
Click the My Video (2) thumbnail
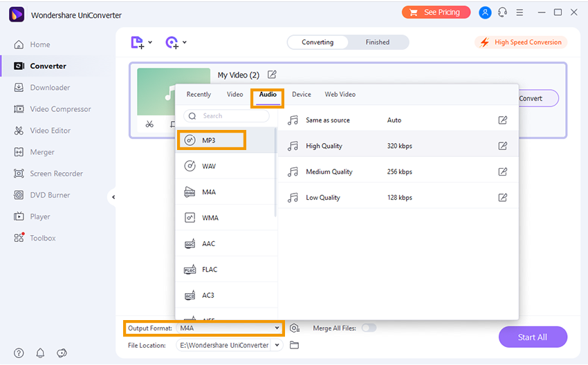click(174, 92)
